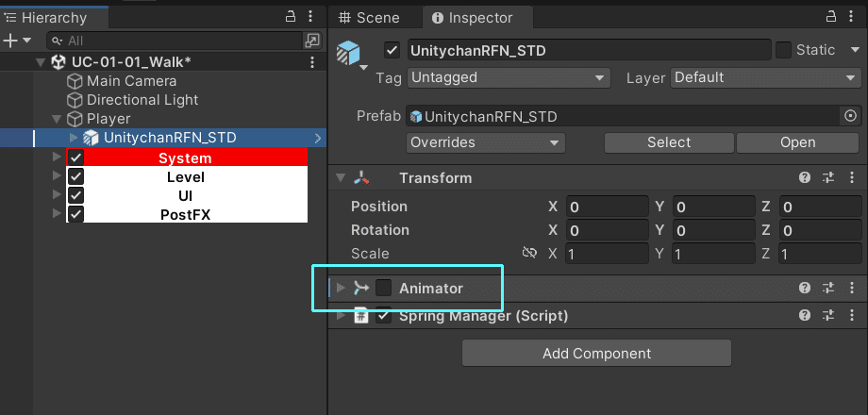Screen dimensions: 868x415
Task: Toggle the Static checkbox
Action: [x=783, y=50]
